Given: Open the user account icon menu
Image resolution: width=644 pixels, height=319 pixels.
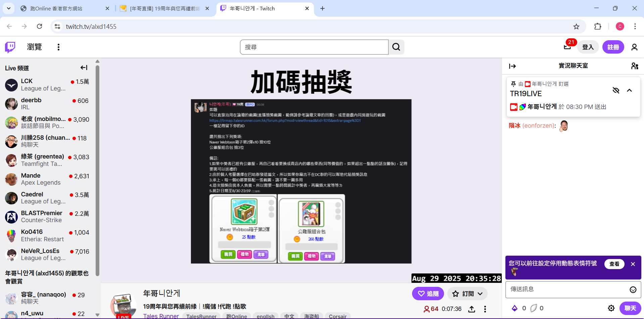Looking at the screenshot, I should [634, 47].
